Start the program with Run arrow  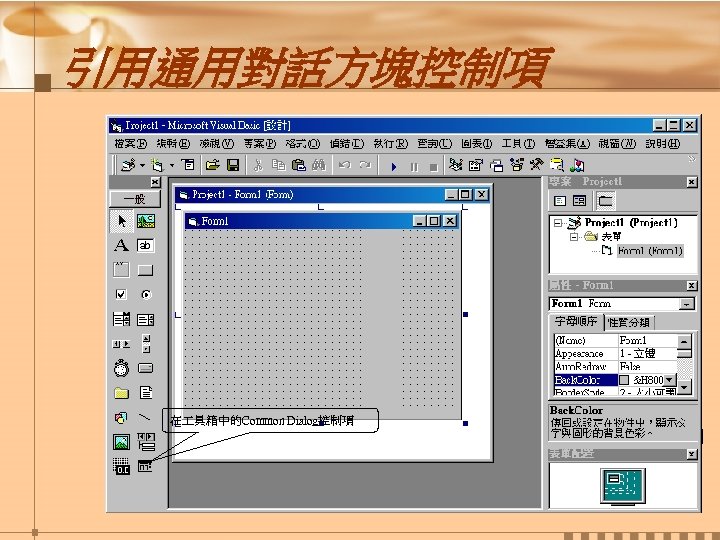pyautogui.click(x=394, y=167)
